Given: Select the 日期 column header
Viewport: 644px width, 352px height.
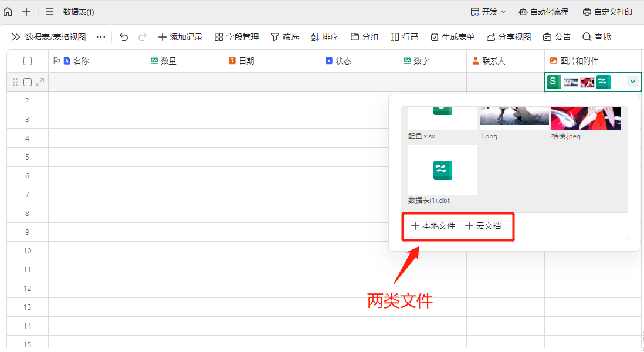Looking at the screenshot, I should click(272, 61).
